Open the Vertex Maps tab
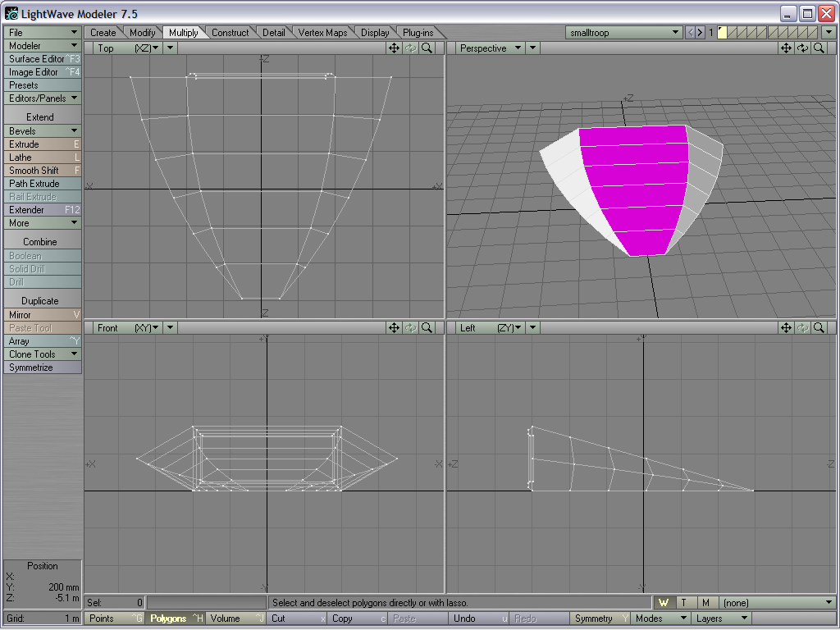 pyautogui.click(x=322, y=33)
